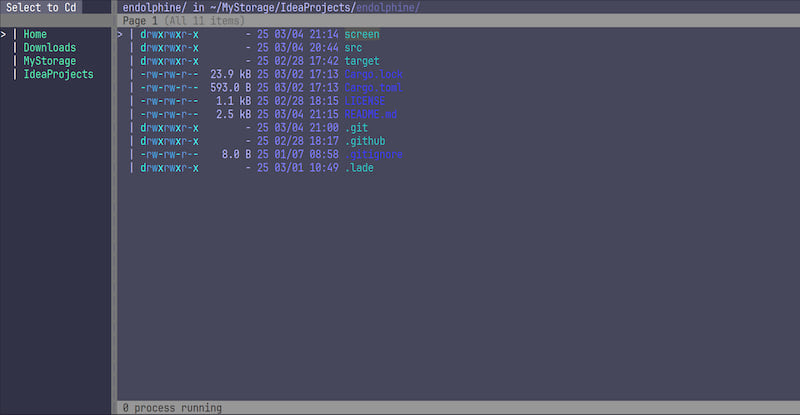This screenshot has width=800, height=415.
Task: Open Downloads in the Cd list
Action: tap(49, 47)
